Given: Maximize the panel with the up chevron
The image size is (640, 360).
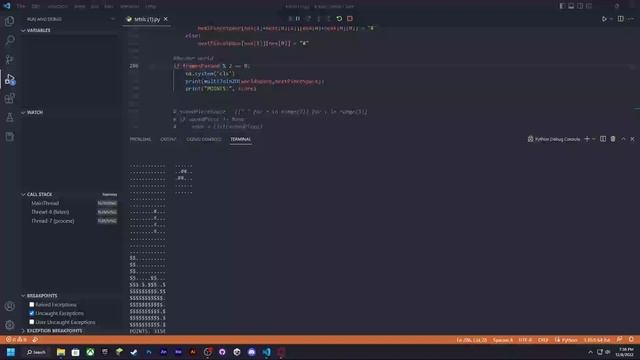Looking at the screenshot, I should pos(623,139).
